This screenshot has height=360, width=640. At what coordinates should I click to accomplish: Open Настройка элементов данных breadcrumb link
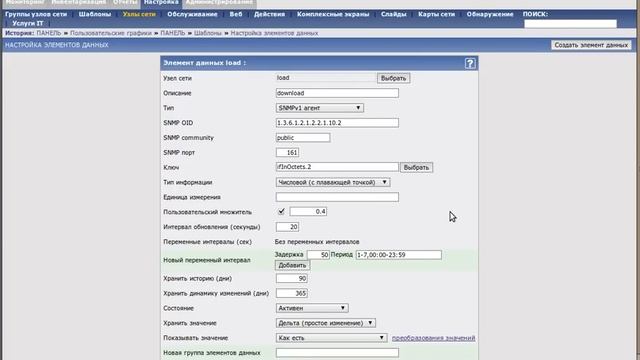pos(274,33)
